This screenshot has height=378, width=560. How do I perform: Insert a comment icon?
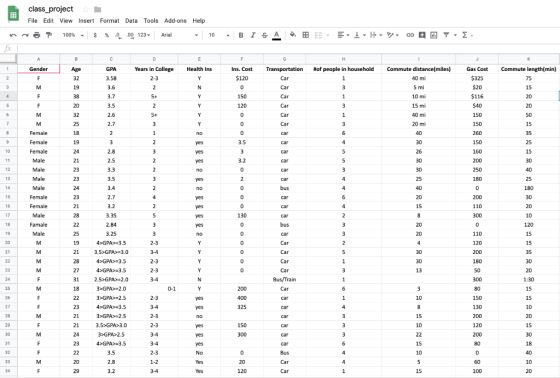pos(422,35)
